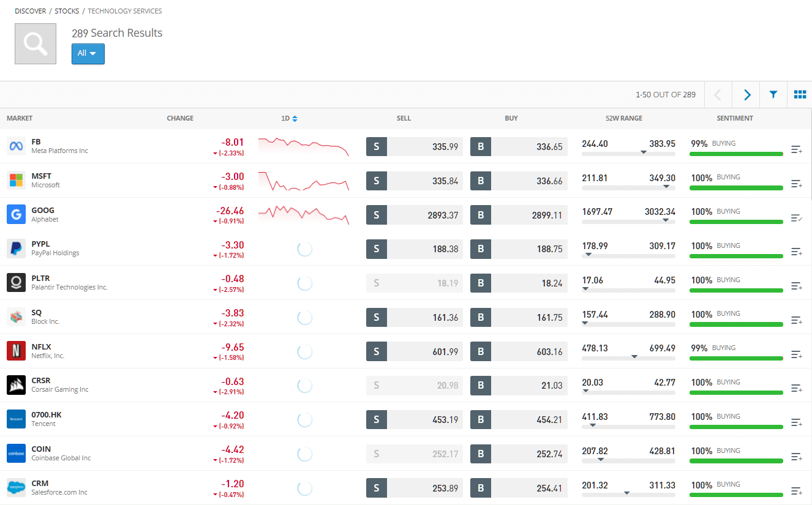Screen dimensions: 812x505
Task: Add NFLX to watchlist
Action: coord(797,354)
